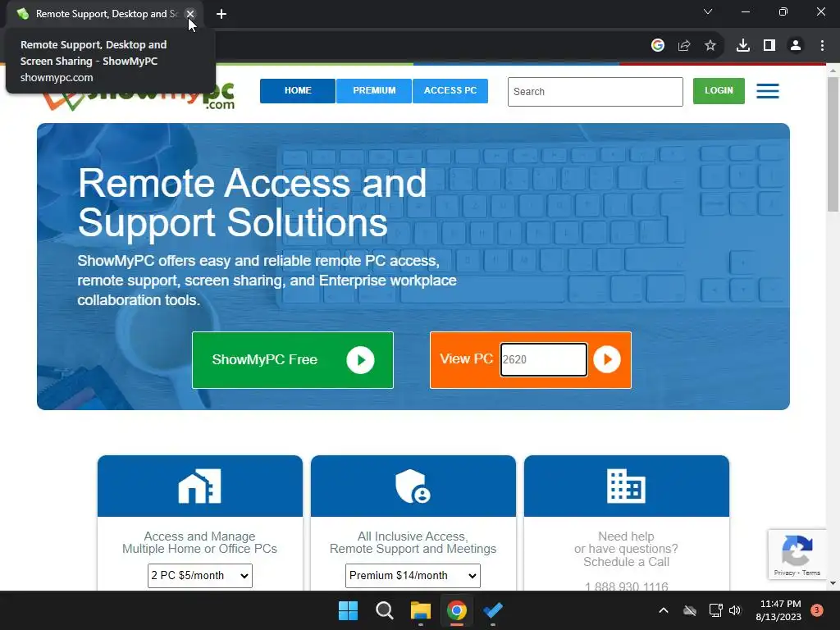Open the 2 PC $5/month dropdown
840x630 pixels.
pos(200,575)
